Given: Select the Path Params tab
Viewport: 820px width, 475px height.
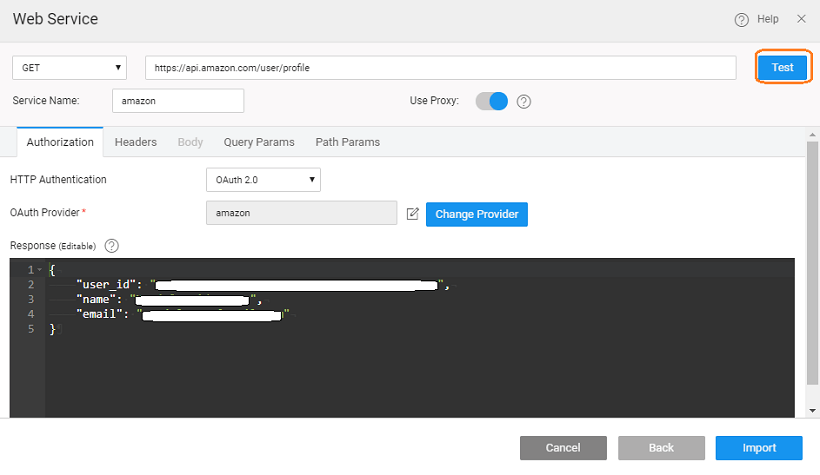Looking at the screenshot, I should point(347,142).
